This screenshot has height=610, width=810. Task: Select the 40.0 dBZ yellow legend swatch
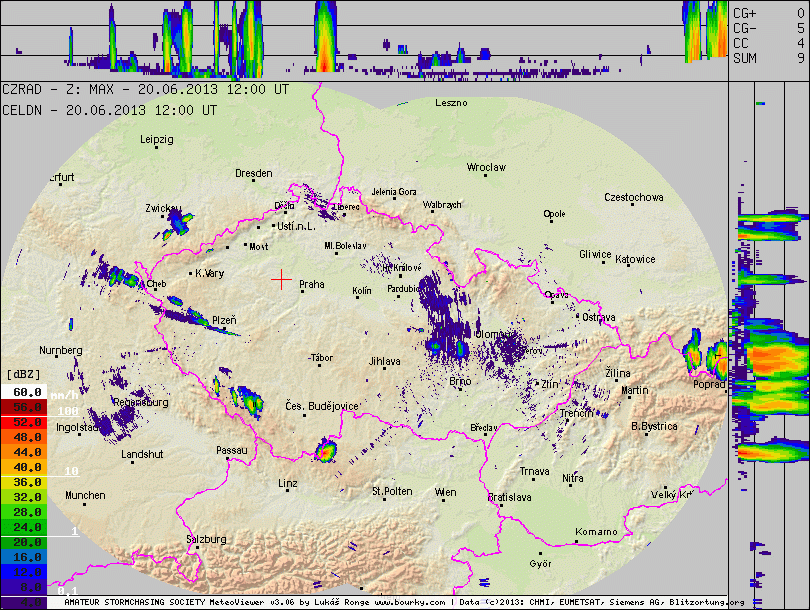pyautogui.click(x=22, y=467)
